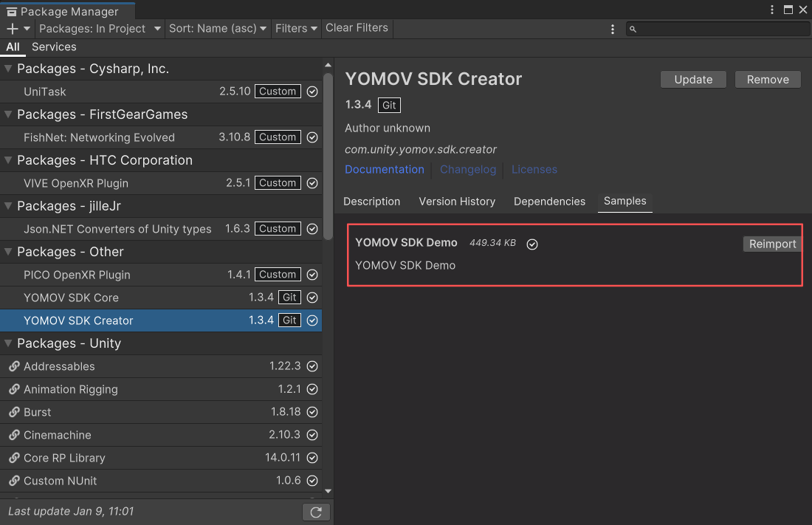The image size is (812, 525).
Task: Click installed checkmark for Json.NET Converters
Action: pos(312,229)
